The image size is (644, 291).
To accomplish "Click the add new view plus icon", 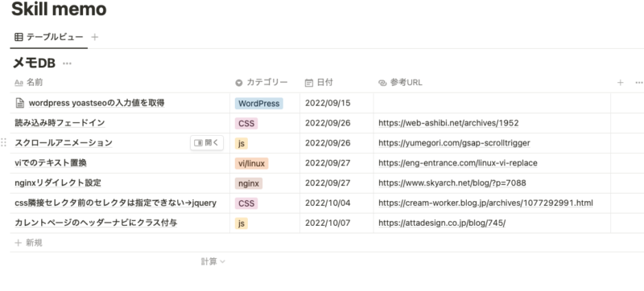I will 94,37.
